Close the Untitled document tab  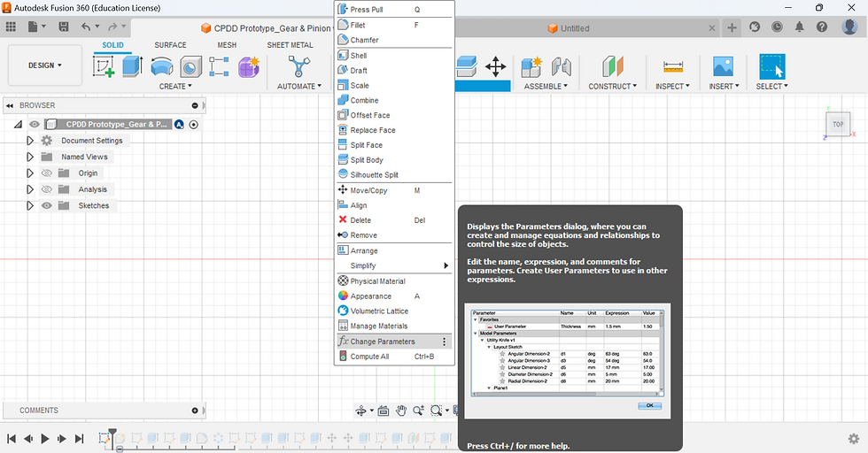[712, 28]
